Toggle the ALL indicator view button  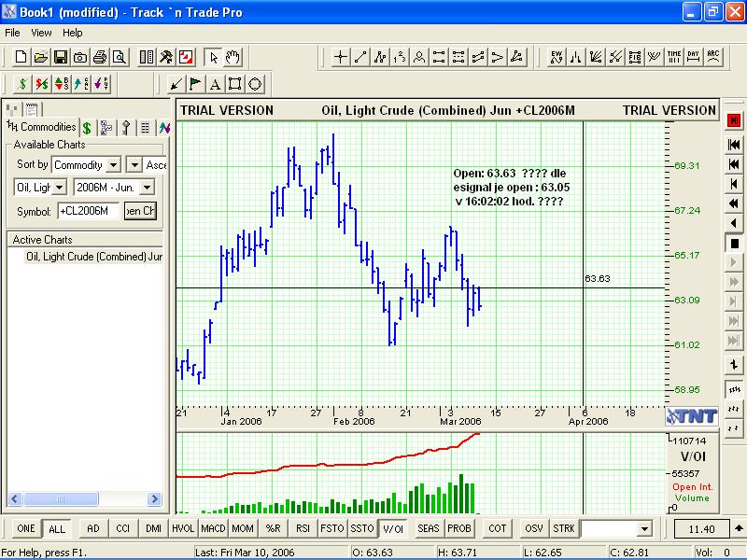tap(56, 528)
